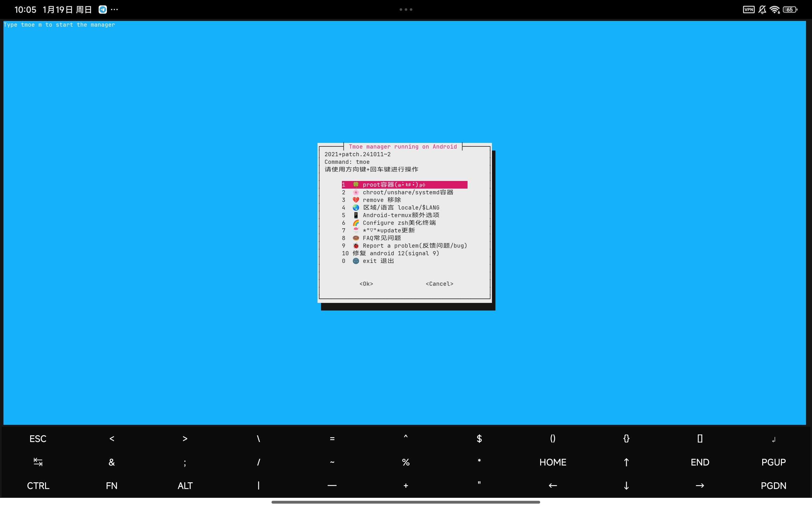Tap the PGUP key

click(x=774, y=462)
